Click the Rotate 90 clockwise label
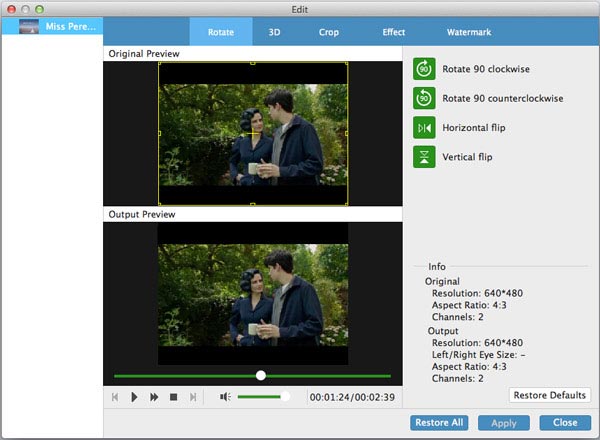This screenshot has width=600, height=440. [486, 69]
